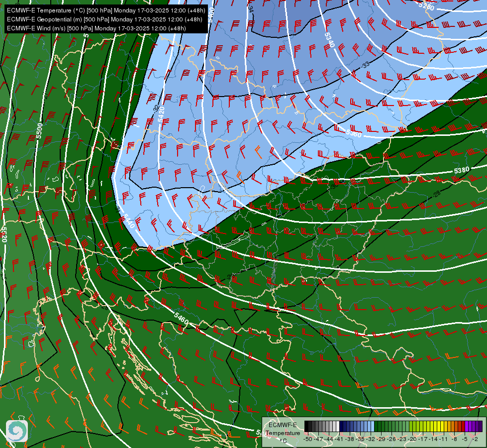Click the legend title ECMWF-E Temperature °C
Screen dimensions: 487x448
click(x=283, y=433)
